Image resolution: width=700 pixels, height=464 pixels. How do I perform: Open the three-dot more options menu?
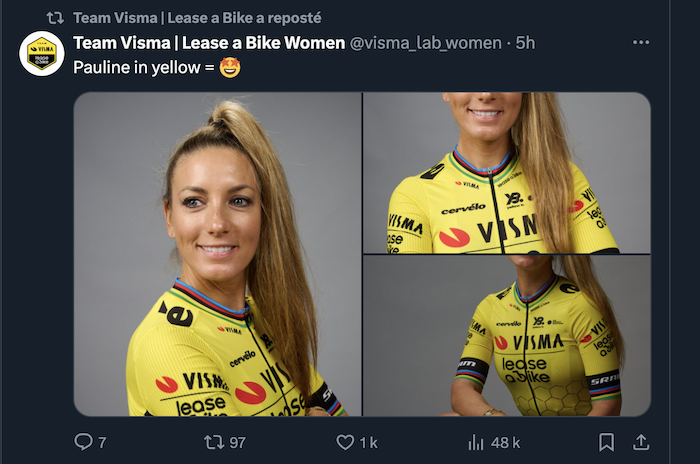pyautogui.click(x=641, y=43)
